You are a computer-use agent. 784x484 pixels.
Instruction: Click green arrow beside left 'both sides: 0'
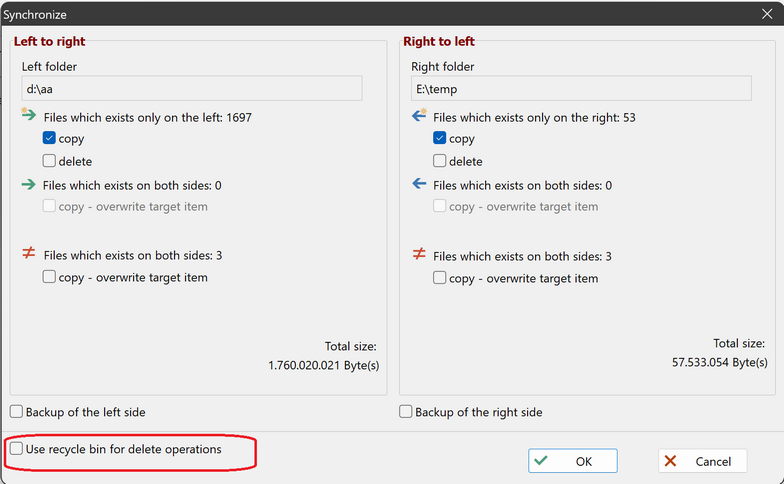click(x=29, y=185)
